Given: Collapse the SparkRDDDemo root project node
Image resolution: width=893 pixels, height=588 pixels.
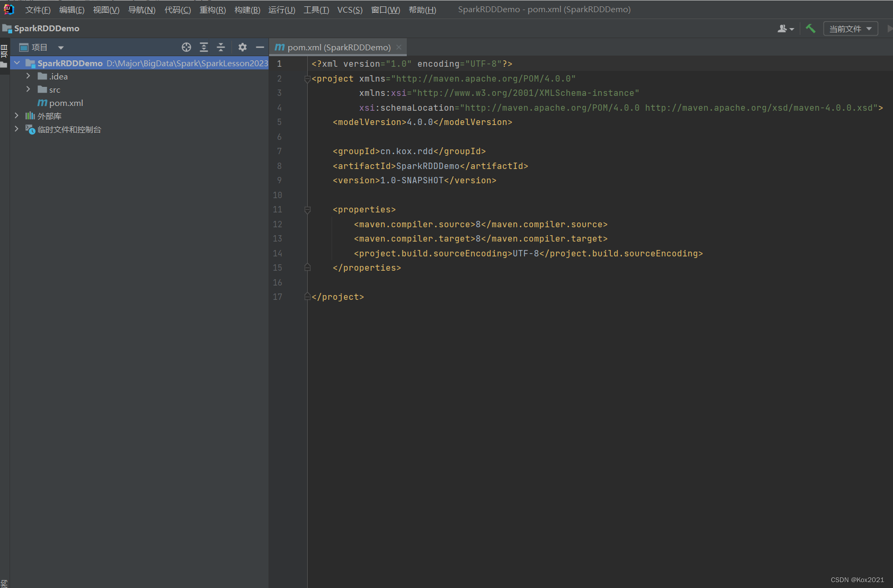Looking at the screenshot, I should [x=17, y=63].
